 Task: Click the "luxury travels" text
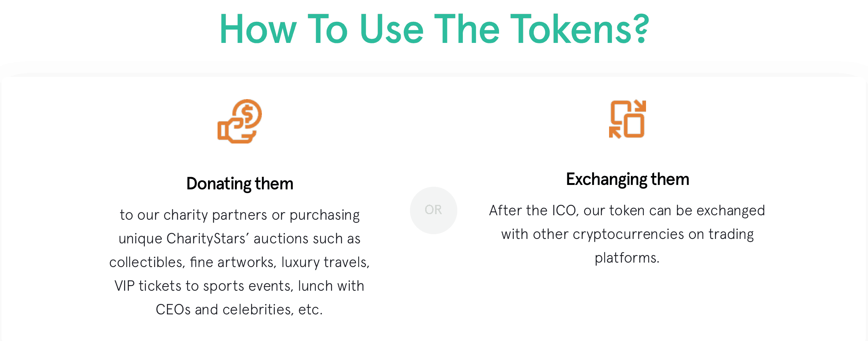coord(325,262)
